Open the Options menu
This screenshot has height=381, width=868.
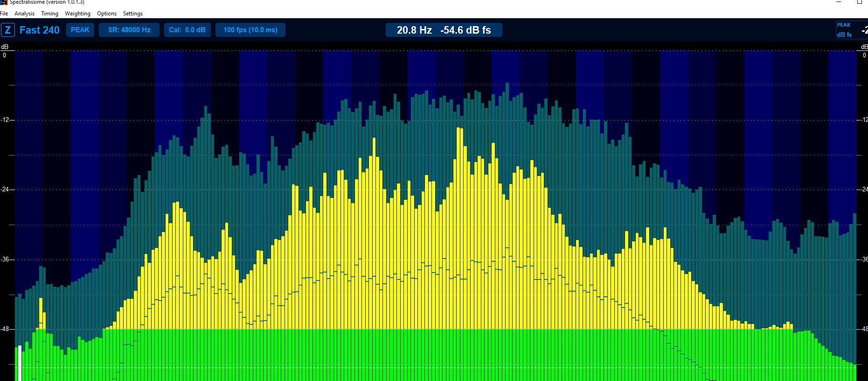[107, 14]
